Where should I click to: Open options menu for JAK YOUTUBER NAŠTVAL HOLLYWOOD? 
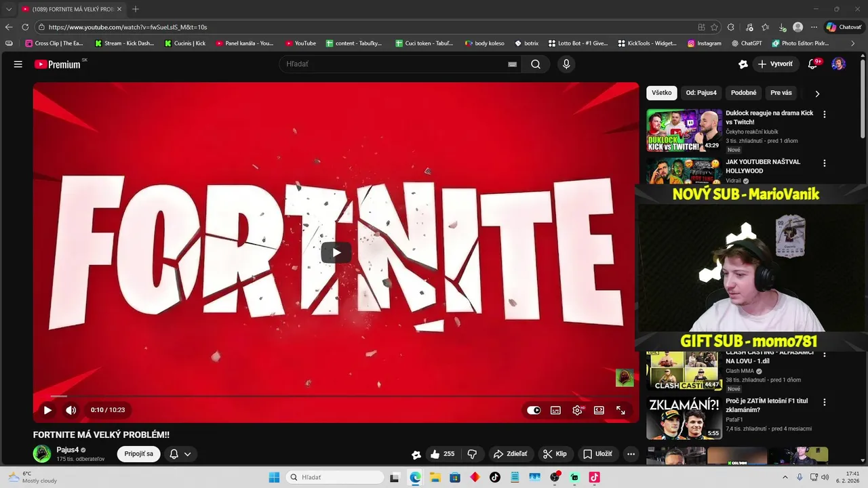coord(825,163)
